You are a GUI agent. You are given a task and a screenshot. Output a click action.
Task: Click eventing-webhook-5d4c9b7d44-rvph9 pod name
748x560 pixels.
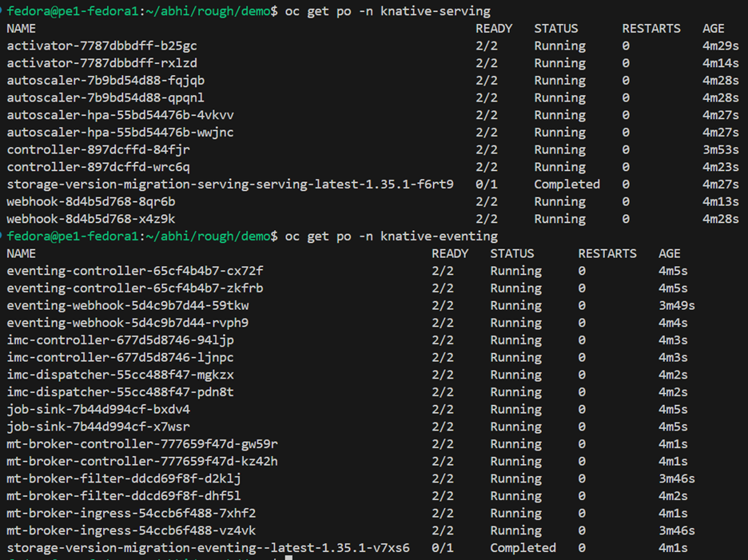coord(127,323)
